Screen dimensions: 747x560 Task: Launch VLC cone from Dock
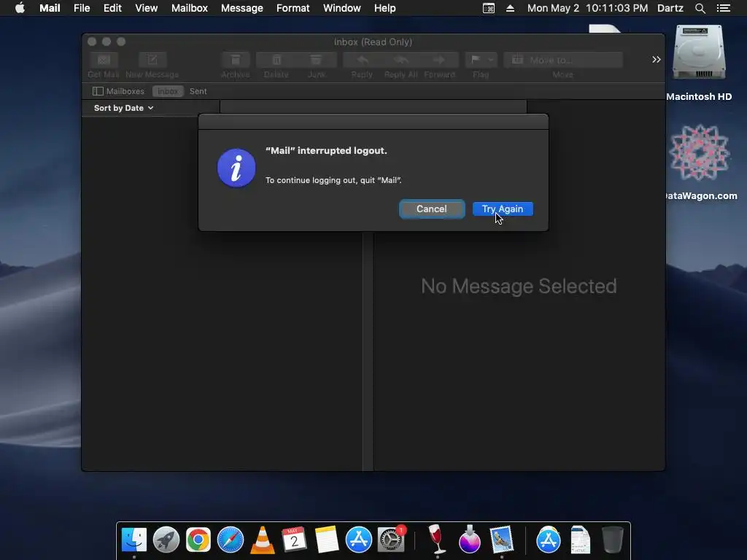pyautogui.click(x=263, y=540)
